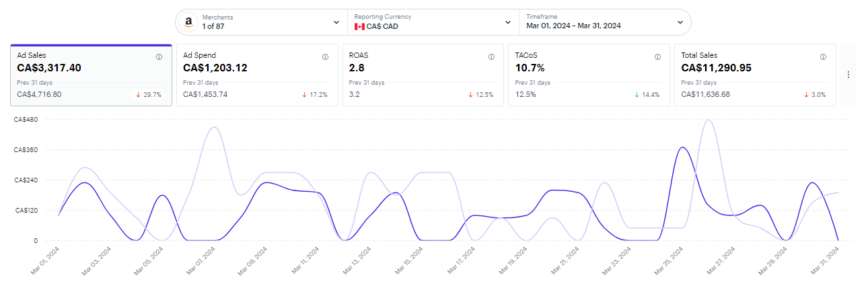
Task: Click the Amazon logo icon
Action: [x=189, y=22]
